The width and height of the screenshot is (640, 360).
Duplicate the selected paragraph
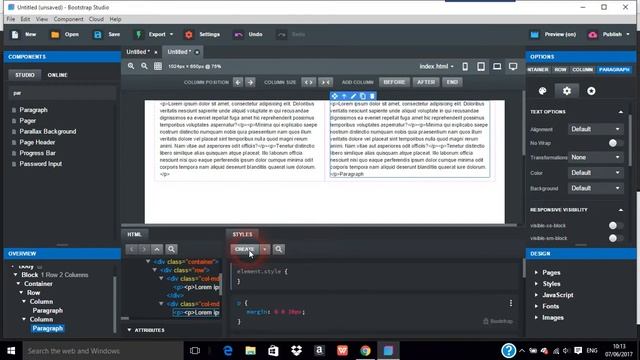click(363, 96)
